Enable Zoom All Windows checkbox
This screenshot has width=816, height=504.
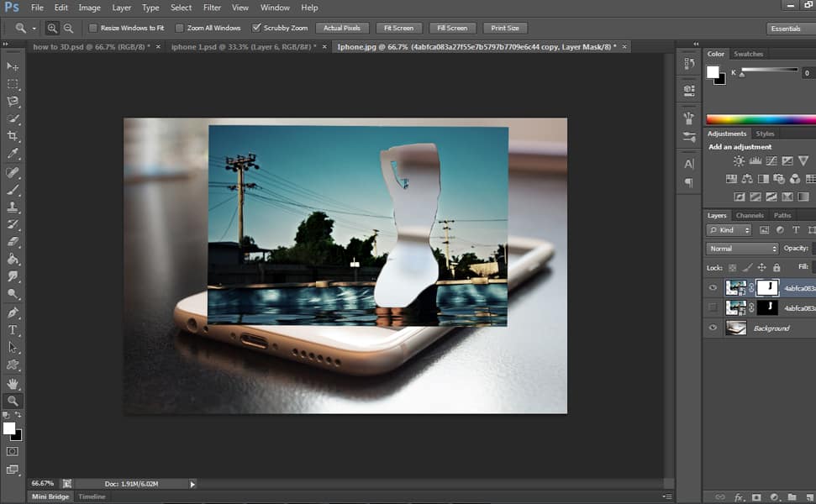[180, 28]
